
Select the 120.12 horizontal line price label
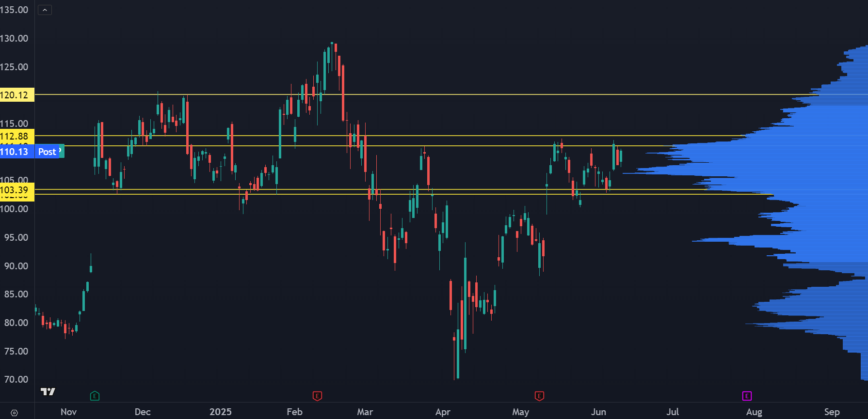click(17, 95)
